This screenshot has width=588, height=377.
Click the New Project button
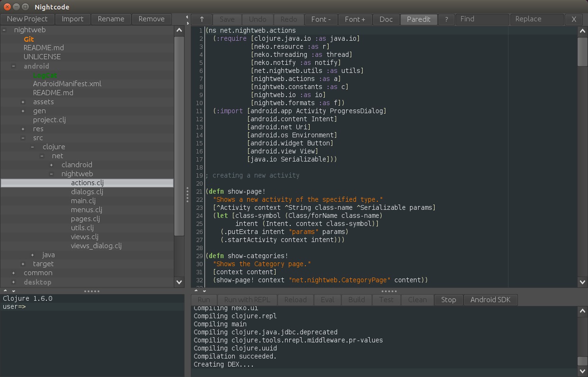[27, 19]
